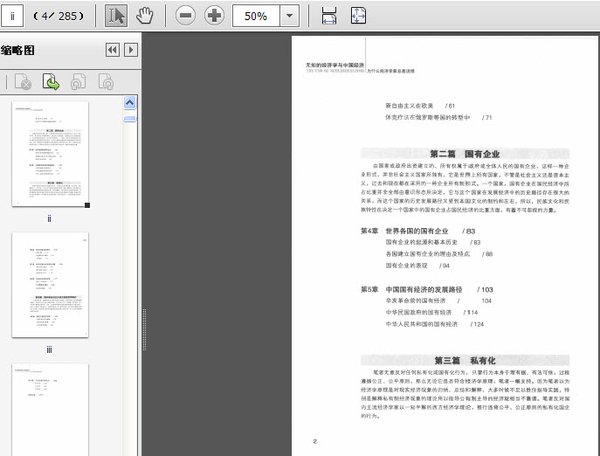Viewport: 600px width, 456px height.
Task: Collapse the thumbnails panel with double arrow
Action: [112, 50]
